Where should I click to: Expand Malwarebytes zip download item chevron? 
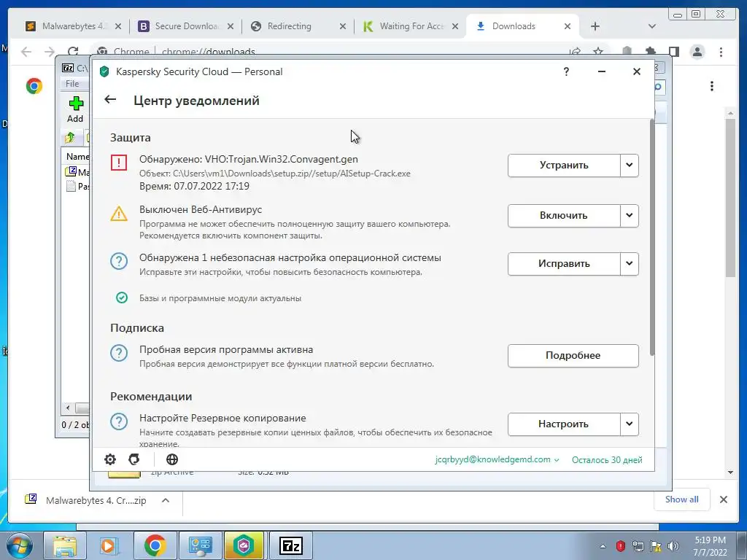(x=166, y=500)
